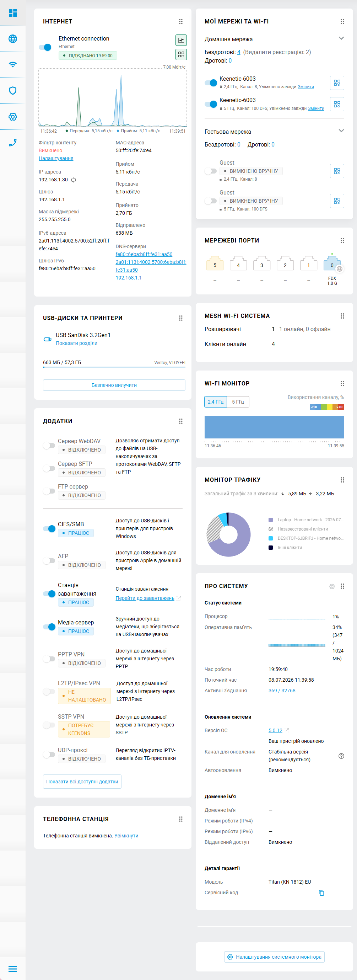Click Увімкнути telephone station link
This screenshot has width=357, height=980.
[x=126, y=835]
